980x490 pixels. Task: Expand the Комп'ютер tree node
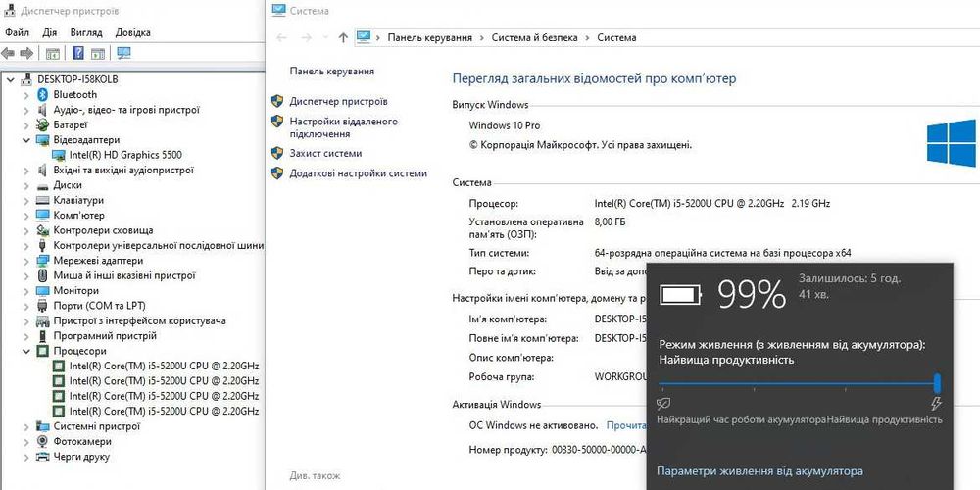[26, 216]
